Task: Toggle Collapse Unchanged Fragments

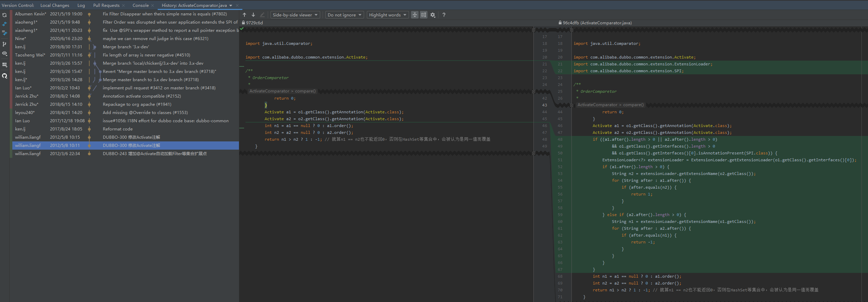Action: (415, 15)
